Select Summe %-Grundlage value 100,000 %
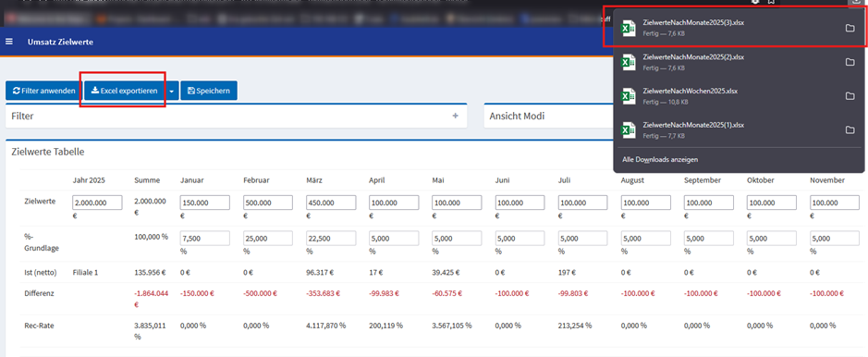This screenshot has height=357, width=868. (151, 237)
